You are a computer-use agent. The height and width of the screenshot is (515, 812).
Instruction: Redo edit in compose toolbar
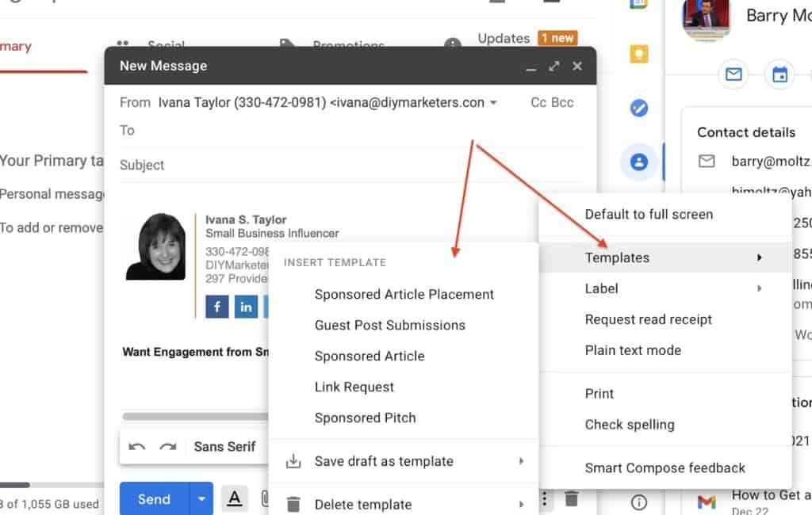coord(168,447)
